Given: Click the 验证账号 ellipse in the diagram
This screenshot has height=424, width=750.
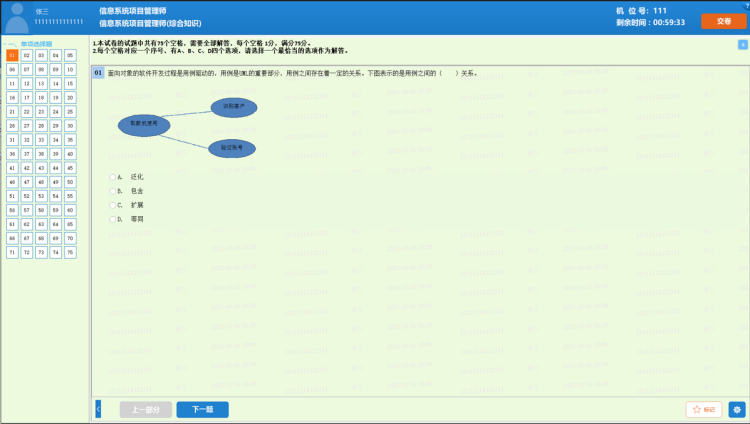Looking at the screenshot, I should (x=232, y=148).
